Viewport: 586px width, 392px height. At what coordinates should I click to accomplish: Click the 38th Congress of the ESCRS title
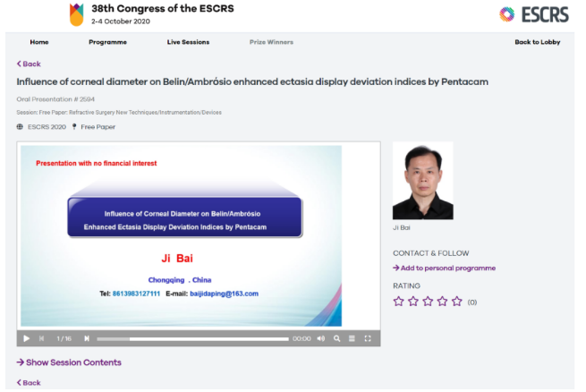point(163,9)
